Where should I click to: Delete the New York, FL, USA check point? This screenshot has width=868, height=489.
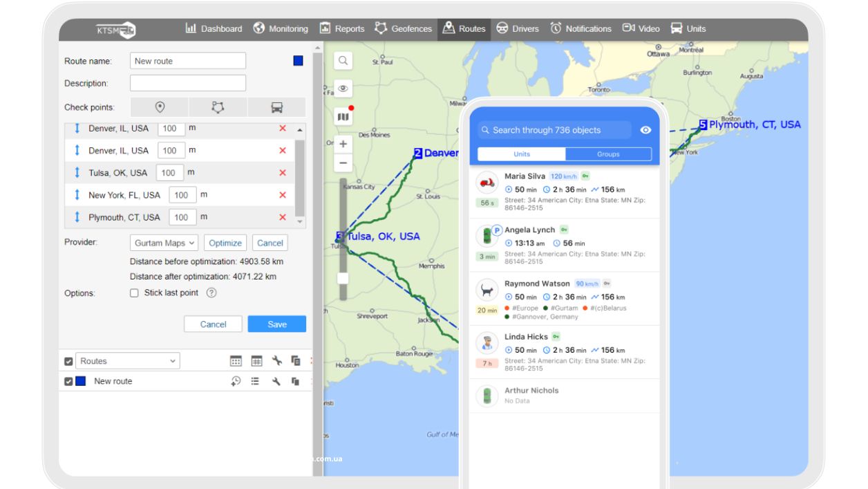[x=283, y=195]
